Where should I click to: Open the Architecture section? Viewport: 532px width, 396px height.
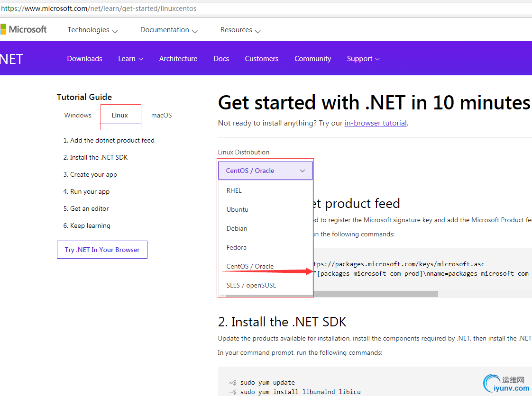coord(178,59)
